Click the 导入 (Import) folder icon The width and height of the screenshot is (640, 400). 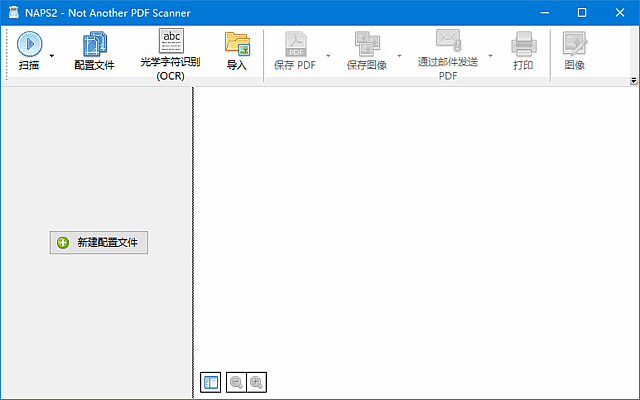(237, 43)
